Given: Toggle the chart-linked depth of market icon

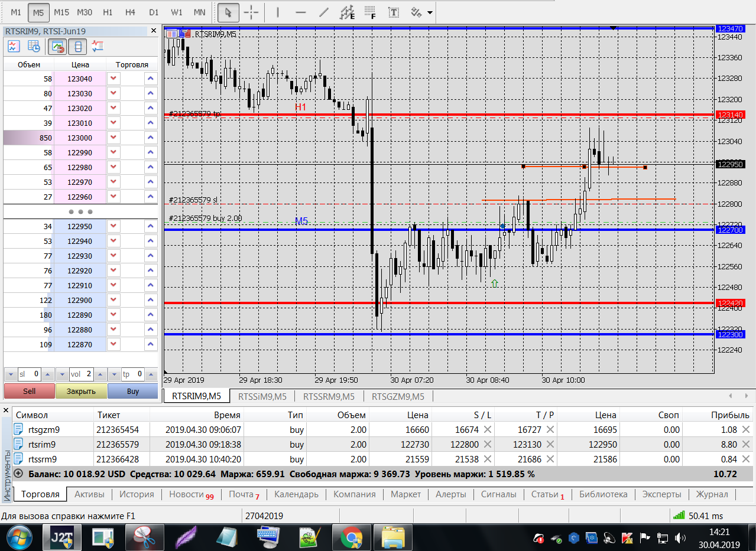Looking at the screenshot, I should pos(57,46).
